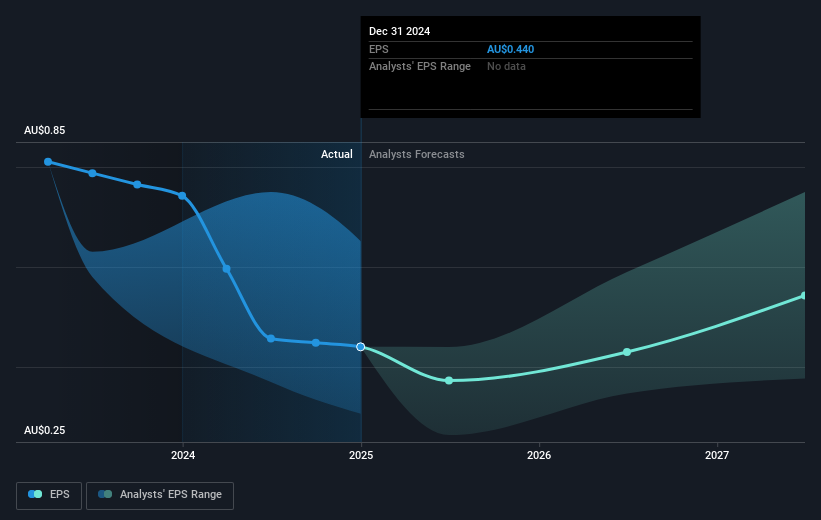This screenshot has height=520, width=821.
Task: Click the Dec 31 2024 tooltip date header
Action: [x=400, y=31]
